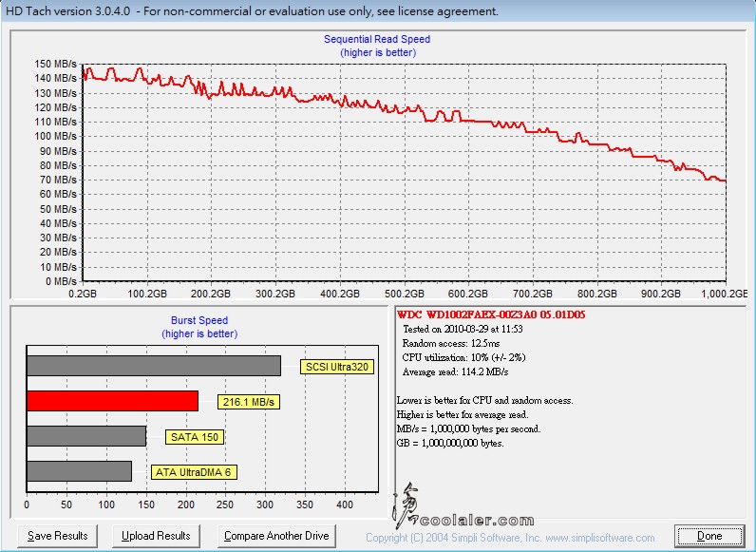
Task: Click the 150 MB/s axis label
Action: tap(55, 64)
